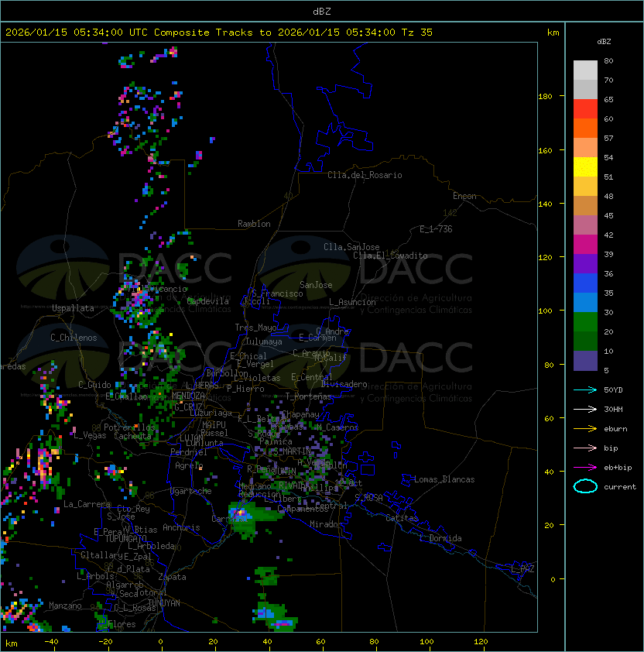
Task: Select the yellow eburn arrow symbol
Action: click(585, 429)
